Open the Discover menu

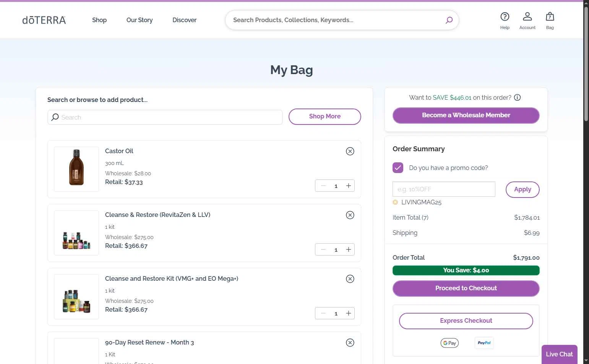[x=184, y=20]
